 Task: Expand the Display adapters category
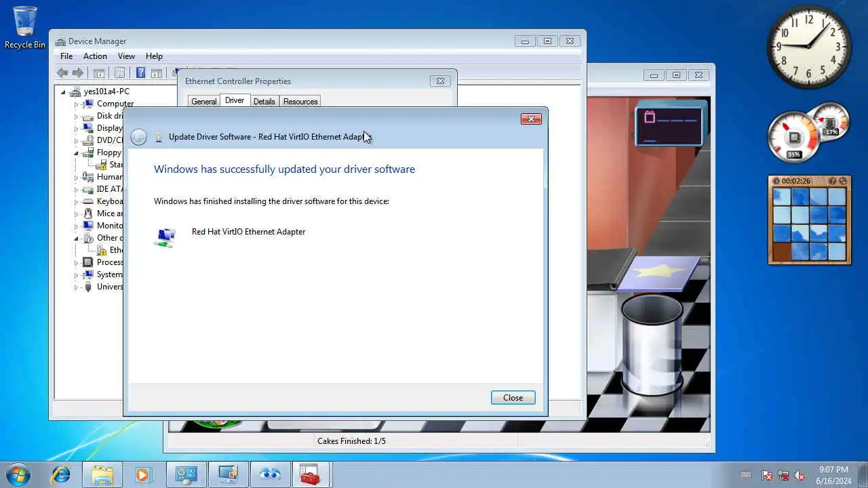pyautogui.click(x=76, y=129)
